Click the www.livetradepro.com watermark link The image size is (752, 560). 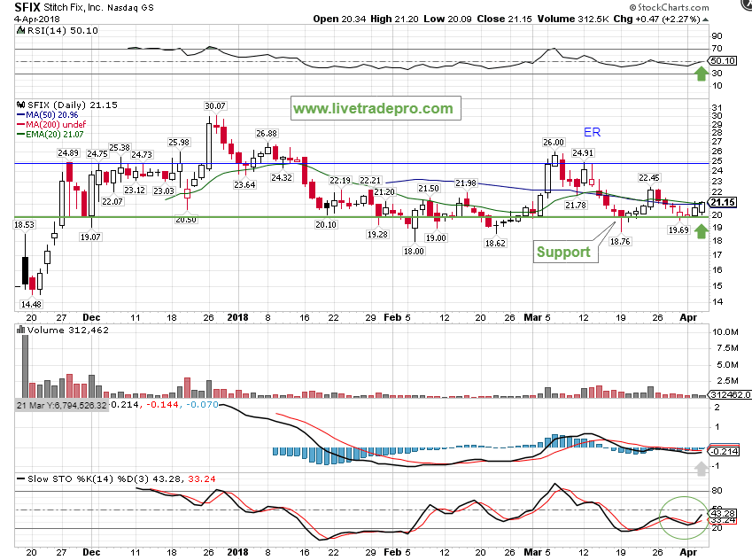(373, 109)
